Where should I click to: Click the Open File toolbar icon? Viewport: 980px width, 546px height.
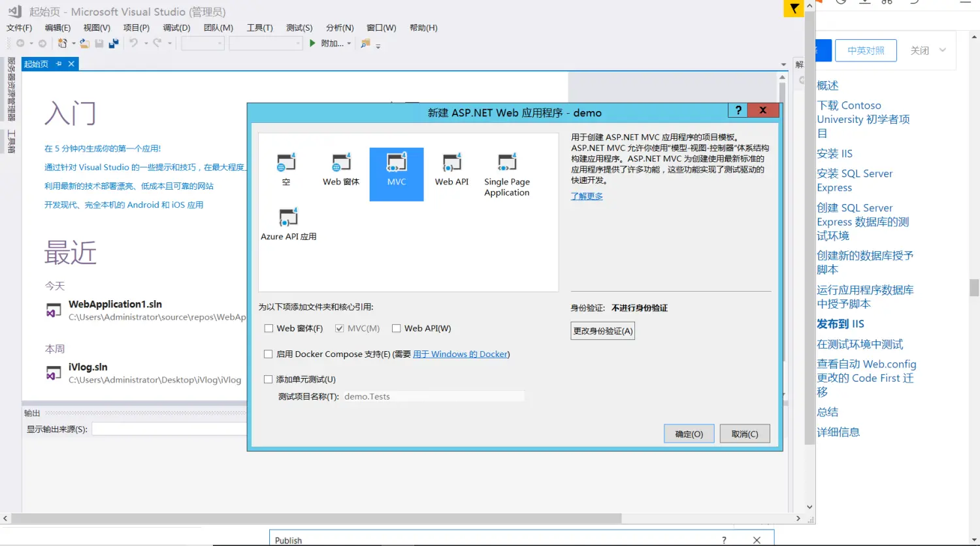(x=85, y=43)
